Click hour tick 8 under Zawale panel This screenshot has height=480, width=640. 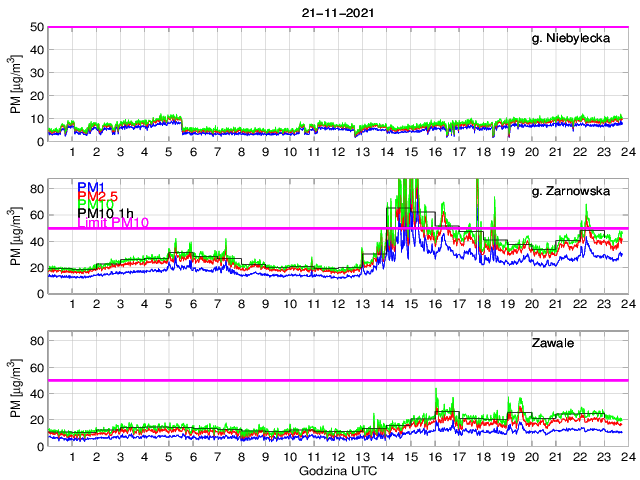tap(241, 457)
